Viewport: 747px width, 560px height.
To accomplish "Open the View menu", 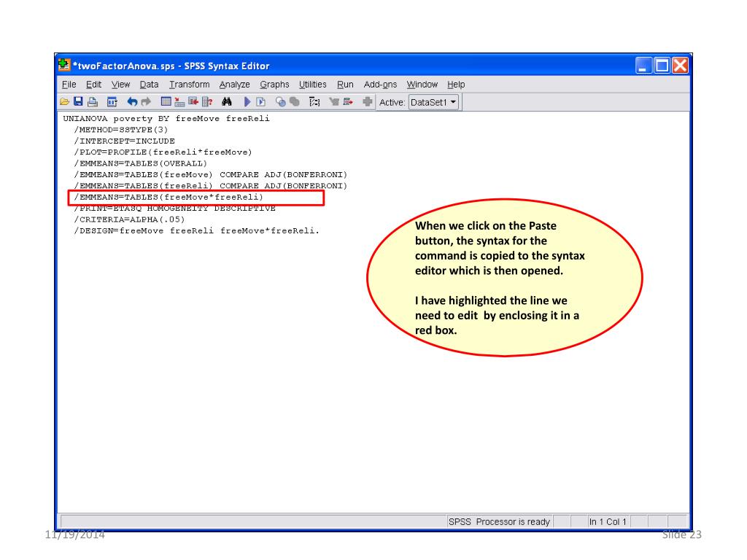I will coord(120,85).
